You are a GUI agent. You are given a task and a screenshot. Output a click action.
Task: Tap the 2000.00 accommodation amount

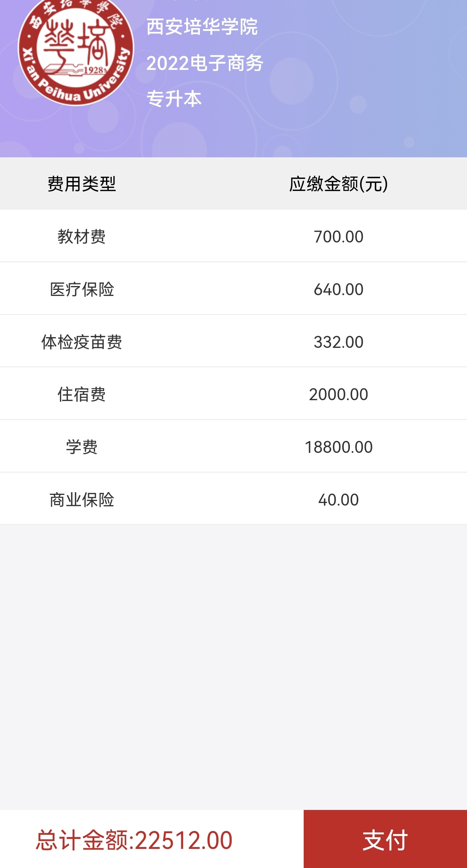click(x=338, y=394)
